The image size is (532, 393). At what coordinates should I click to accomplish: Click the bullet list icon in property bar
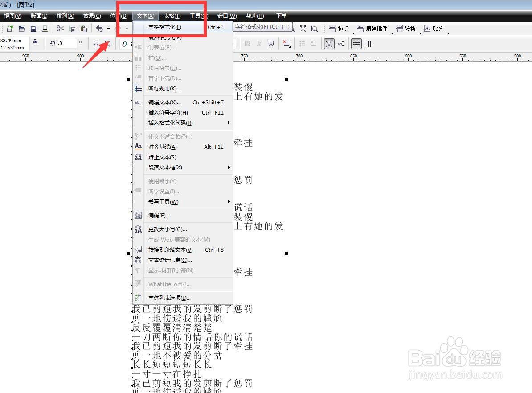[302, 43]
